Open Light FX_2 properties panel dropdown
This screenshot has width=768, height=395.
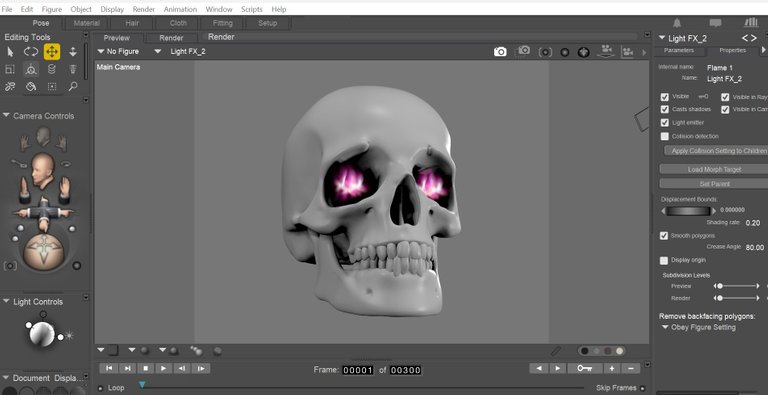point(662,38)
